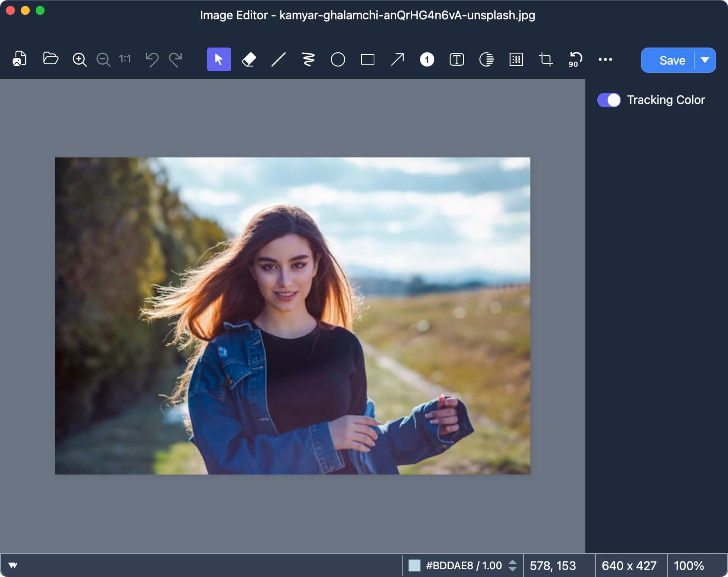Adjust line thickness with the stepper arrows

[513, 565]
